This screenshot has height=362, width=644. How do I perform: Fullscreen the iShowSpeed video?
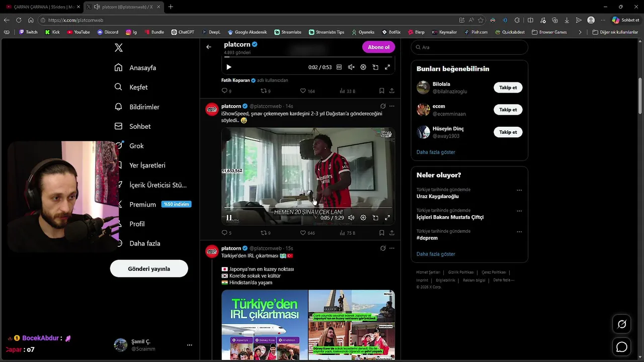(387, 218)
